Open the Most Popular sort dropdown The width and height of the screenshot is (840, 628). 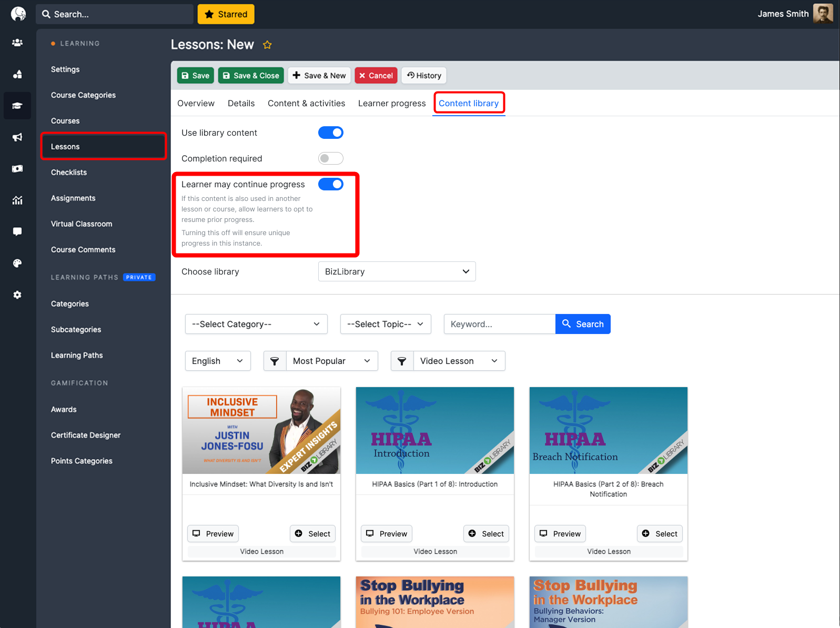click(332, 361)
